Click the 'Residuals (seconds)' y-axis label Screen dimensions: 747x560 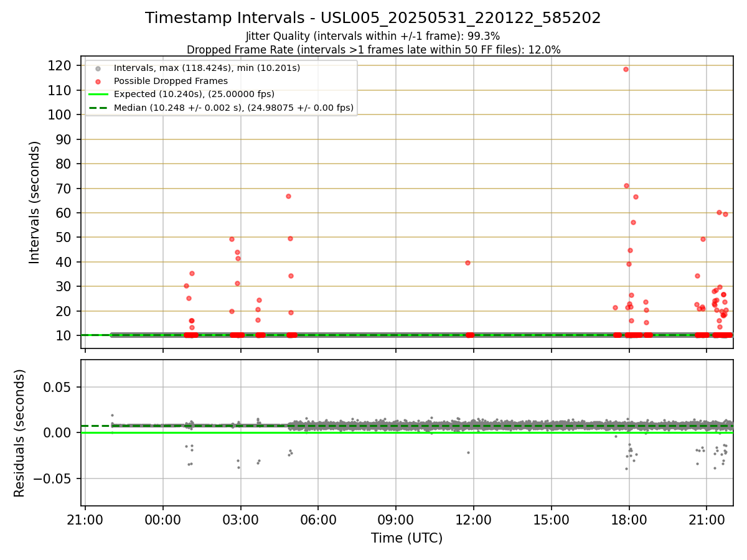pos(20,433)
